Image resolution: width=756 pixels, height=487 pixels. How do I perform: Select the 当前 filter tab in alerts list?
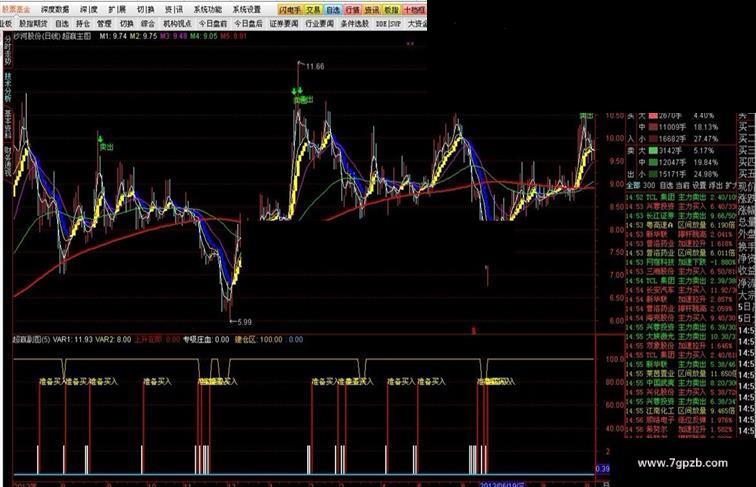click(x=683, y=185)
